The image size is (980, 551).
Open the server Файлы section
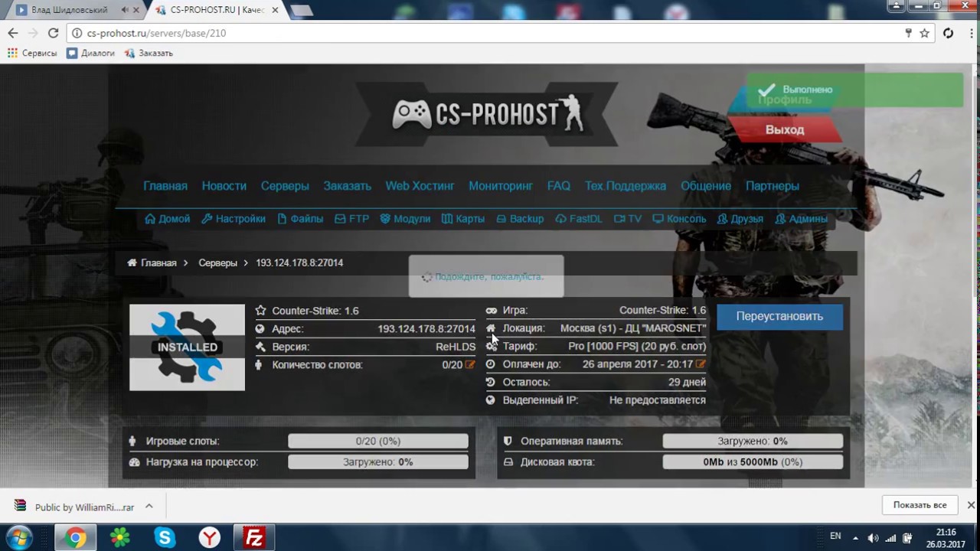coord(300,219)
